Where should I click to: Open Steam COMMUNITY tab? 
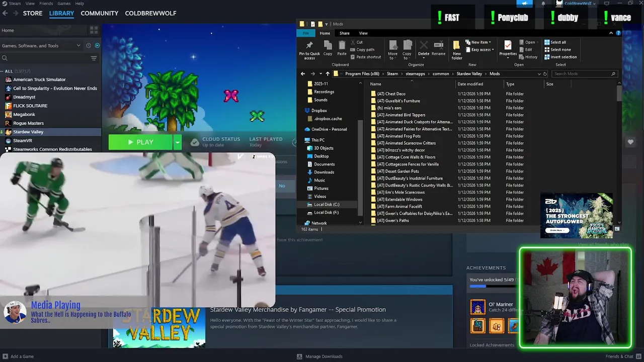click(x=99, y=14)
